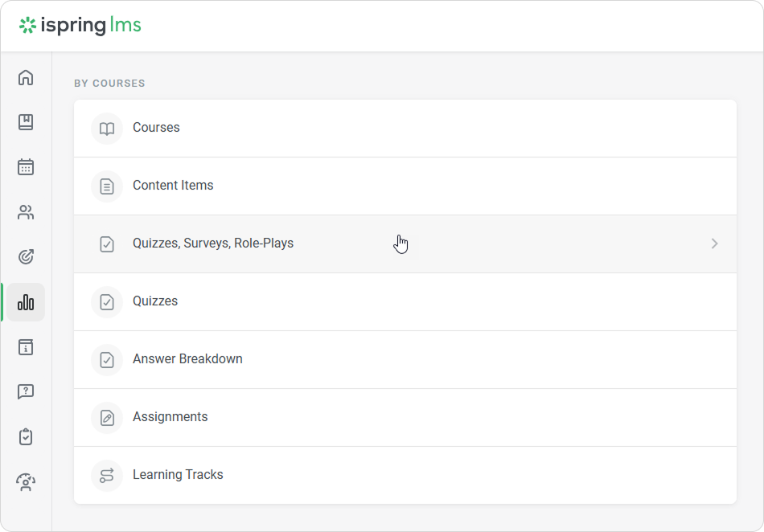Open the supervisor gauge sidebar icon
764x532 pixels.
click(x=26, y=482)
